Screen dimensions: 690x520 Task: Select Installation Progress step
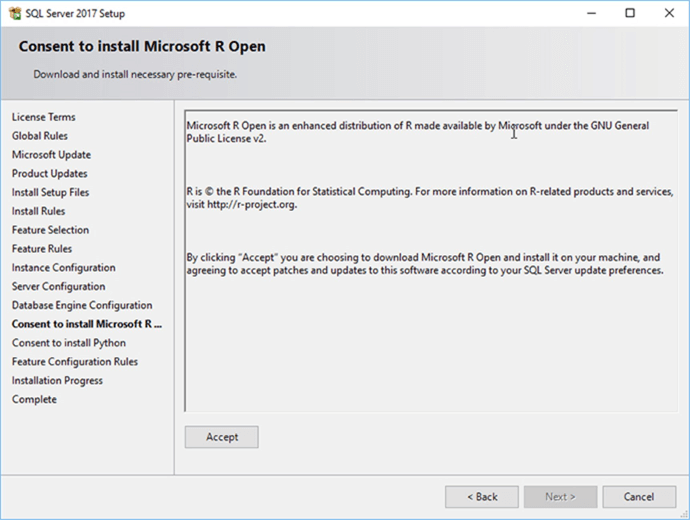(x=57, y=381)
